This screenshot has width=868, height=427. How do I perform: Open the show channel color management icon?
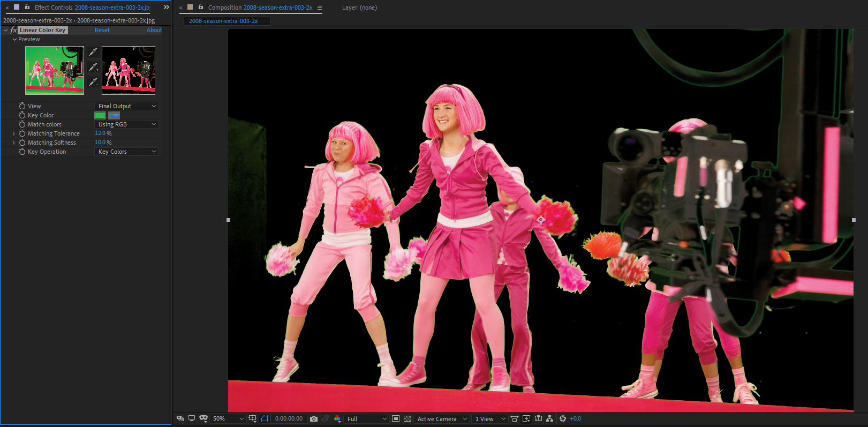pyautogui.click(x=337, y=418)
